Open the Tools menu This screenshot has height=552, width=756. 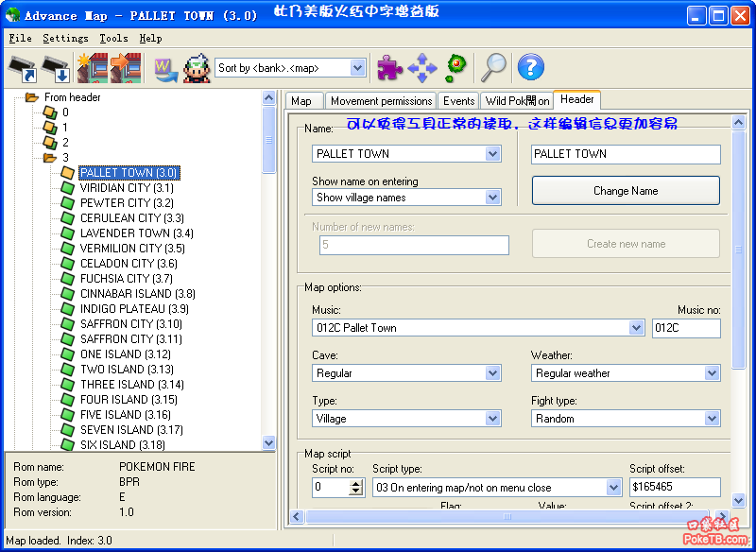pos(113,39)
